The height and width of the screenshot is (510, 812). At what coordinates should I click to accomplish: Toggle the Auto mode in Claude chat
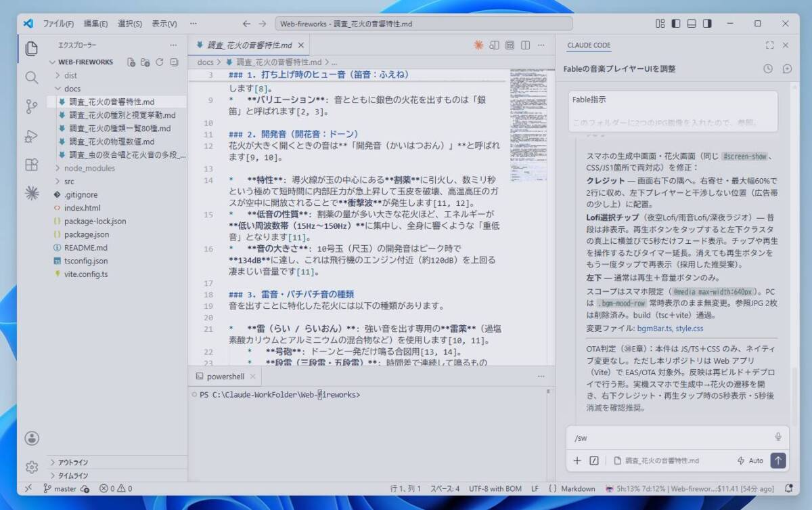tap(750, 461)
